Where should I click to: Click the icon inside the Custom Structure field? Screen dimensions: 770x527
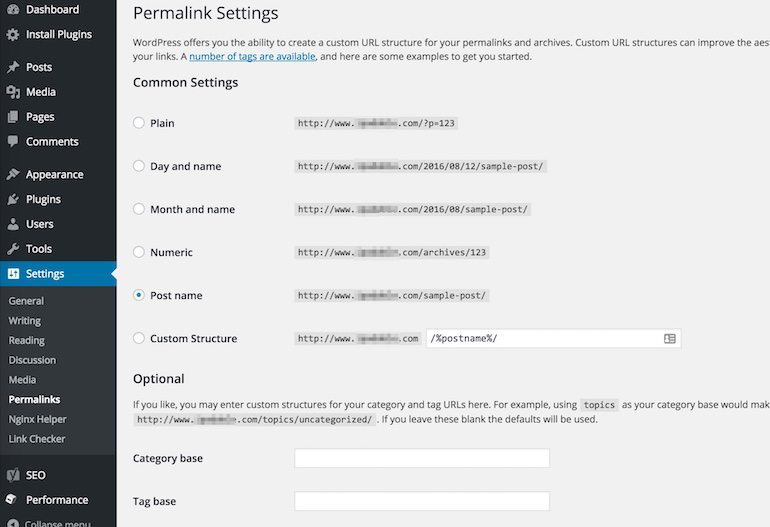[x=670, y=338]
